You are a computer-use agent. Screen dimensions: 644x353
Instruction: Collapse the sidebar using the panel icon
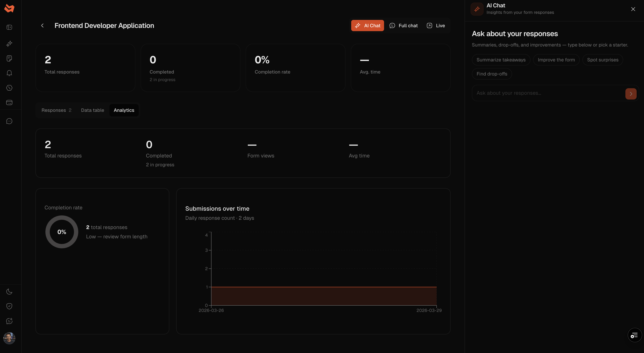point(9,27)
